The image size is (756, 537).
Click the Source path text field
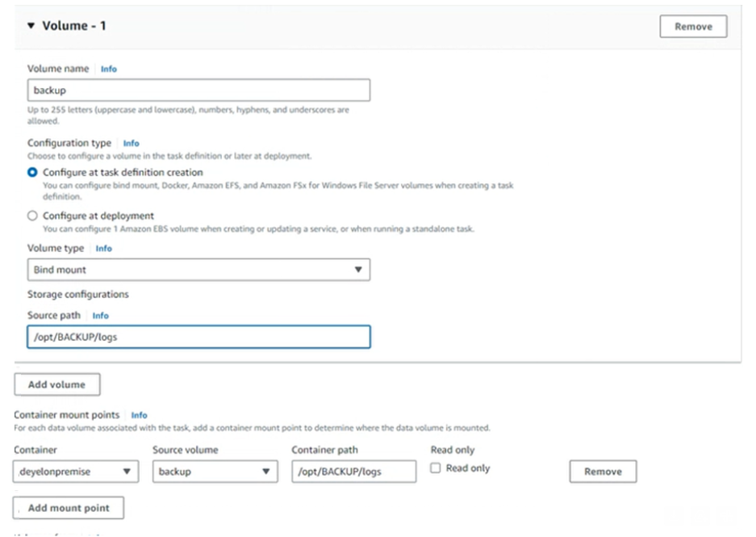tap(198, 337)
